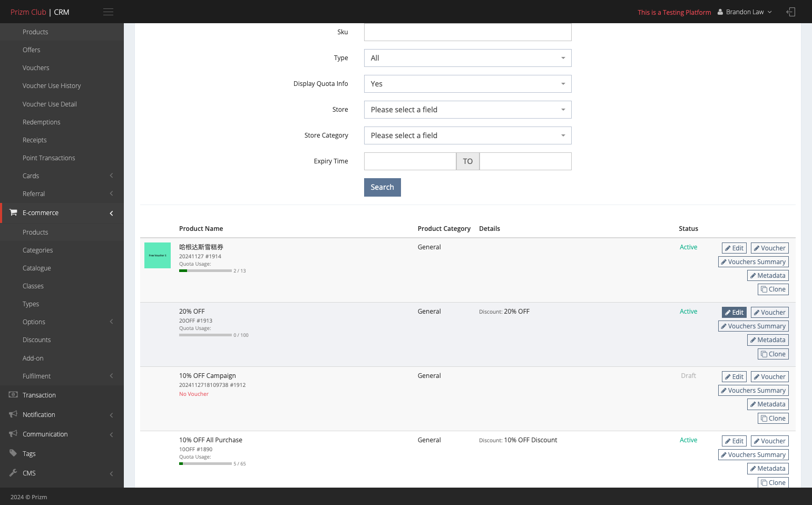Open the Brandon Law user dropdown

click(x=745, y=12)
